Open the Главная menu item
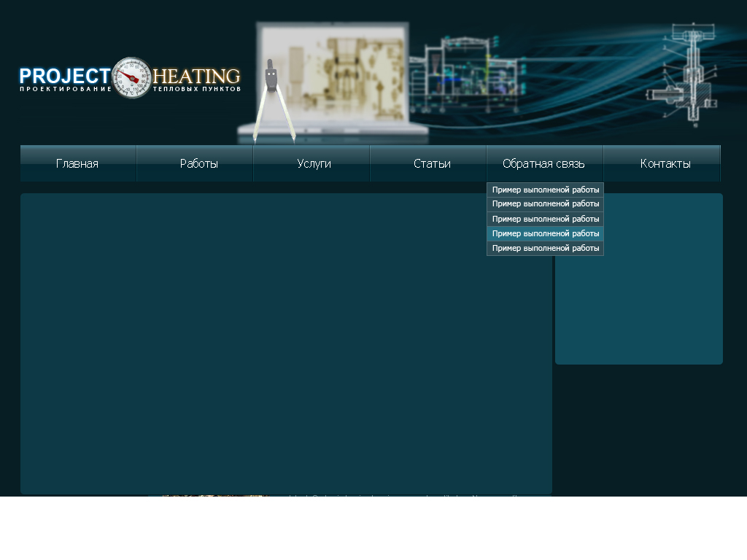Image resolution: width=747 pixels, height=560 pixels. tap(77, 163)
